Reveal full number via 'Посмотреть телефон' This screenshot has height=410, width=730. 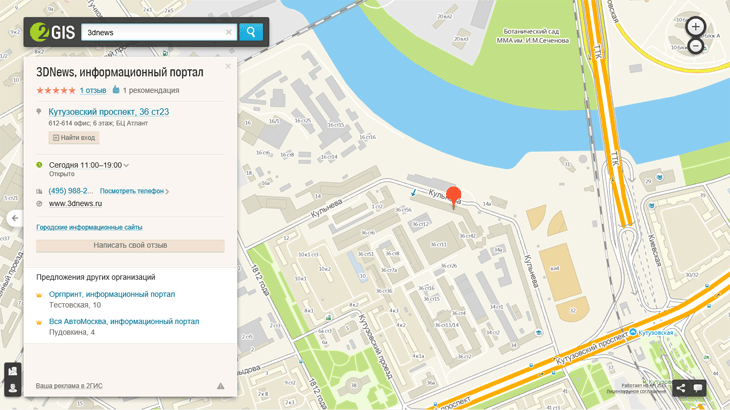(x=133, y=191)
